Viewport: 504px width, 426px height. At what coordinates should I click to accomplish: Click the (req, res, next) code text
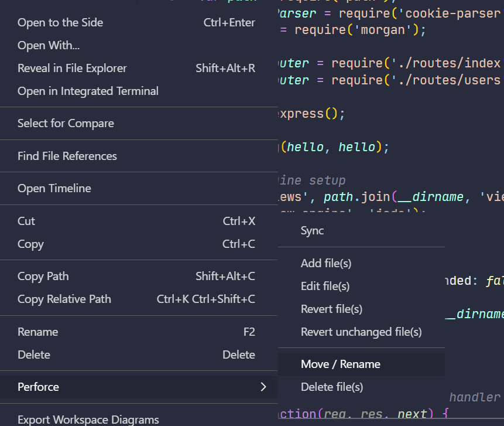pyautogui.click(x=375, y=414)
